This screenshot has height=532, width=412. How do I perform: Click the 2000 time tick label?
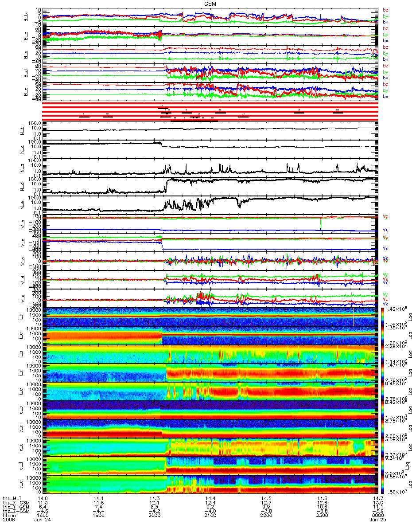(154, 516)
